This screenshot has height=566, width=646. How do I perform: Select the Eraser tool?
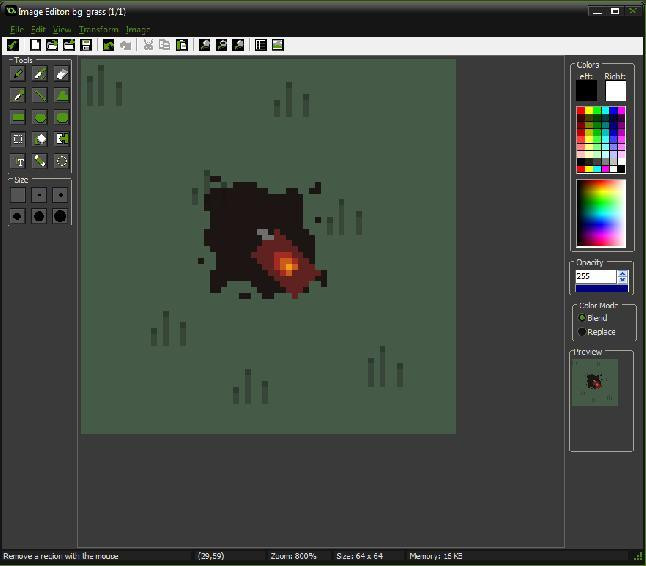pos(61,74)
